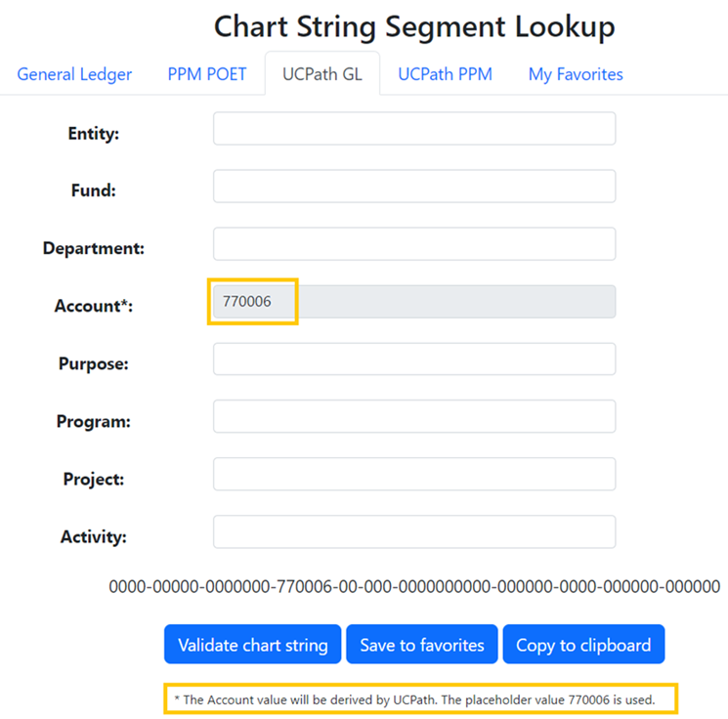Hit the Copy to clipboard button
This screenshot has width=728, height=719.
click(583, 645)
